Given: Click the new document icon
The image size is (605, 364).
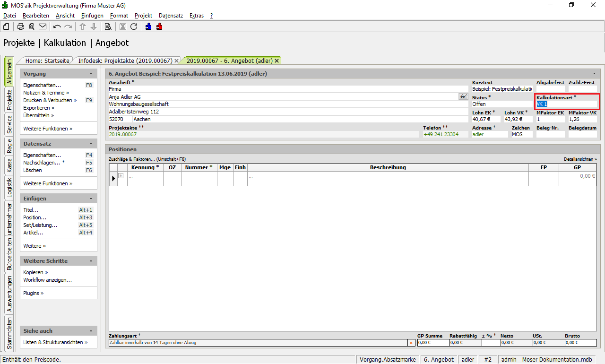Looking at the screenshot, I should point(6,26).
